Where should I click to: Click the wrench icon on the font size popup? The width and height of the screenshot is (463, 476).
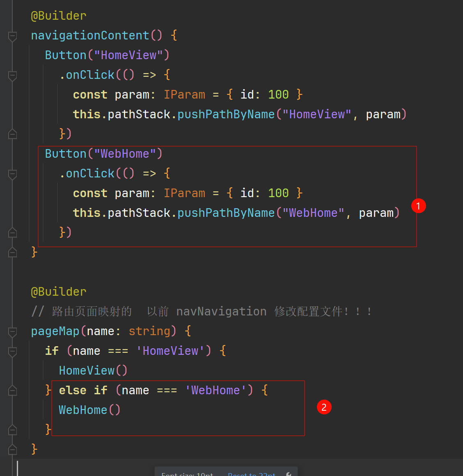289,474
